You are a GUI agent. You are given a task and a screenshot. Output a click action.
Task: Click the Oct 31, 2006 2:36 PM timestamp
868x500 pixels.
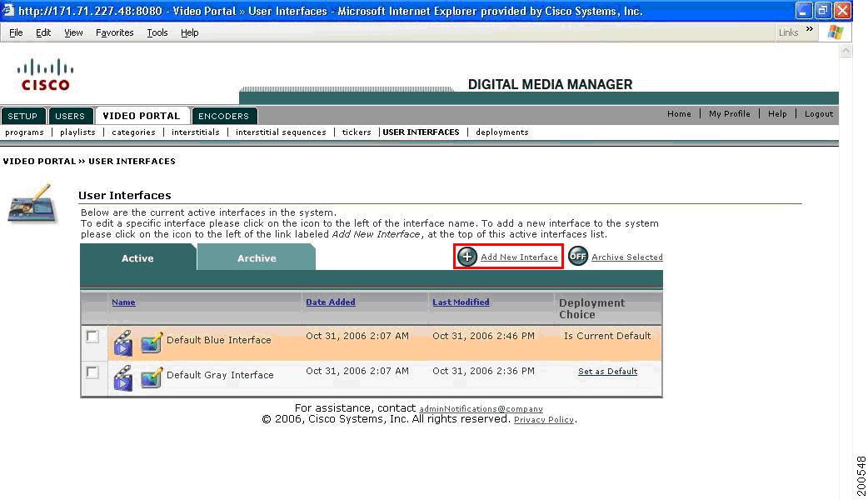pyautogui.click(x=483, y=371)
